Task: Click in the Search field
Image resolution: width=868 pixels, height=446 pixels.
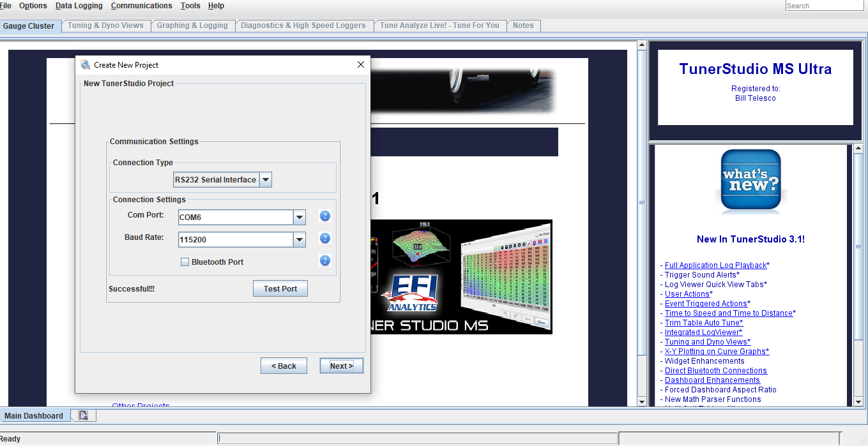Action: 825,6
